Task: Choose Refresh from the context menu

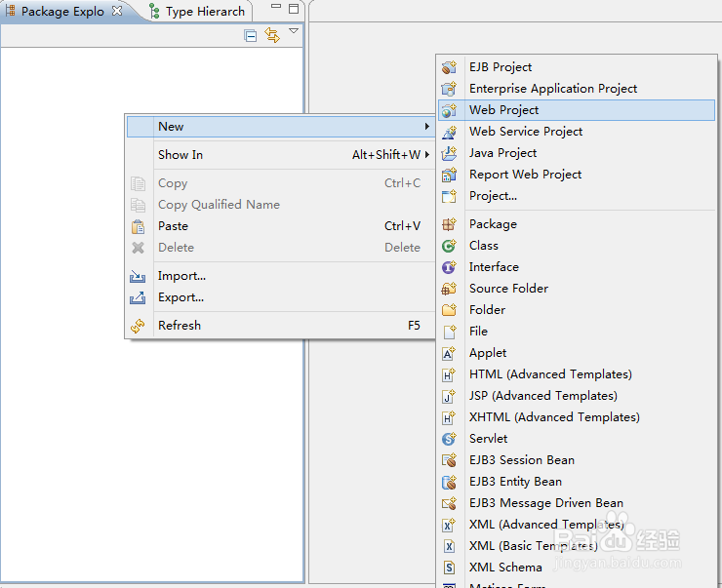Action: pyautogui.click(x=280, y=326)
